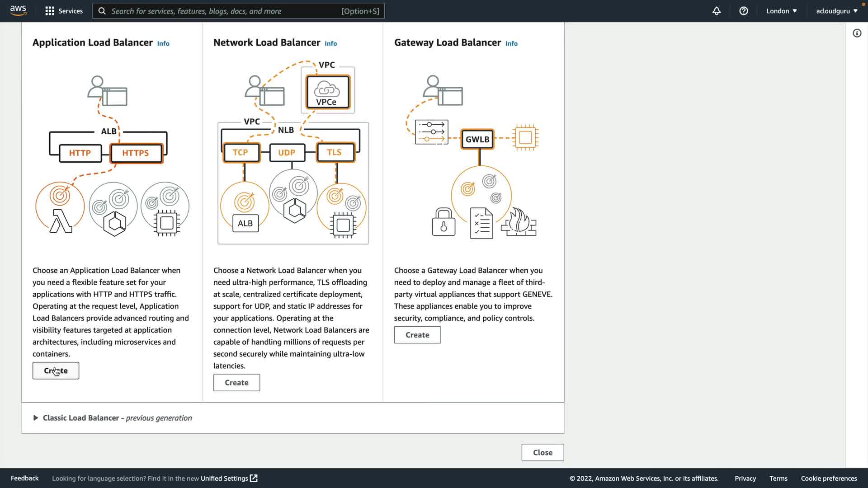Open Info link for Application Load Balancer

(163, 43)
